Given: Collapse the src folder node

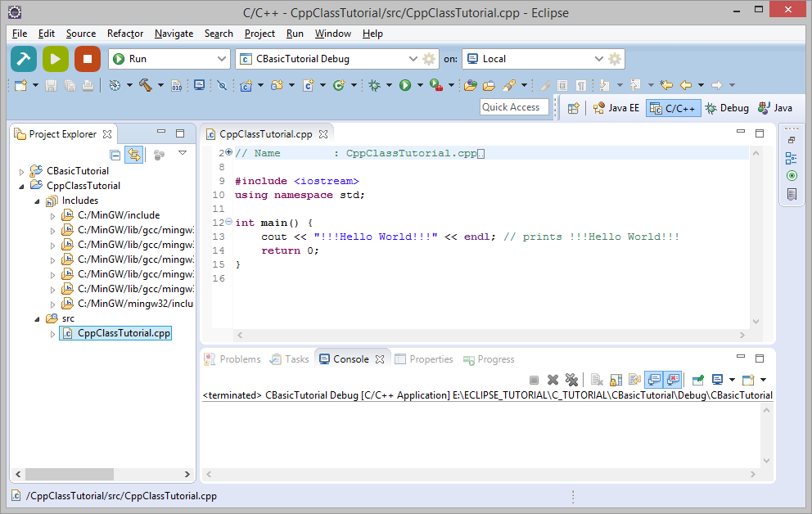Looking at the screenshot, I should pos(38,319).
